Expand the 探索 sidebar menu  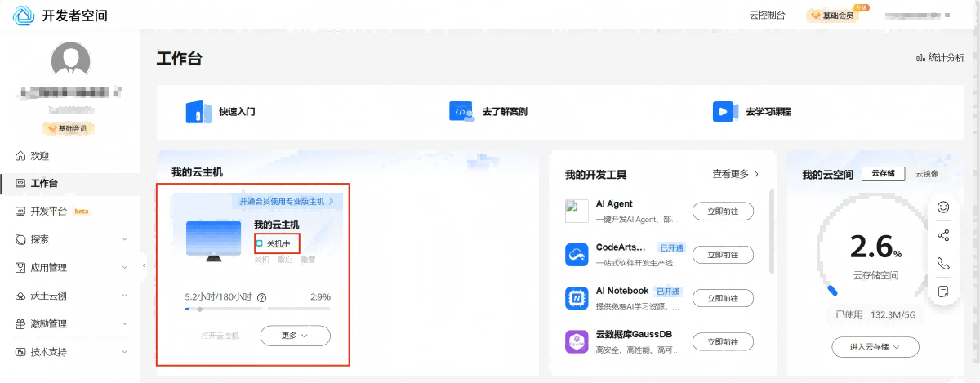point(71,239)
